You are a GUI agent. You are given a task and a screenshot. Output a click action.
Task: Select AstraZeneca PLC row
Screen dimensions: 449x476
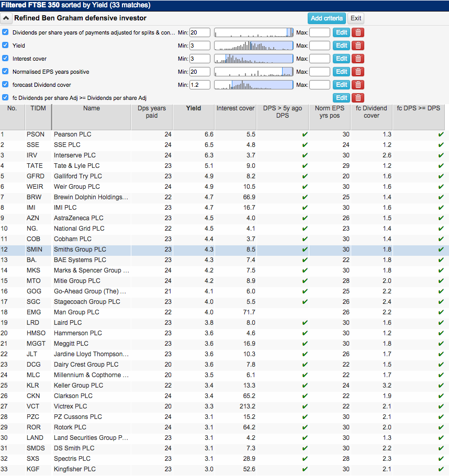[x=224, y=218]
